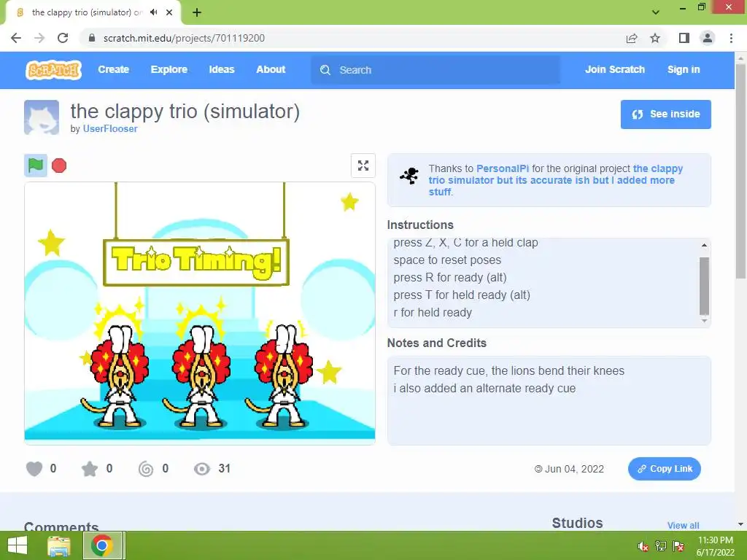Screen dimensions: 747x560
Task: Open the About menu item
Action: [x=271, y=69]
